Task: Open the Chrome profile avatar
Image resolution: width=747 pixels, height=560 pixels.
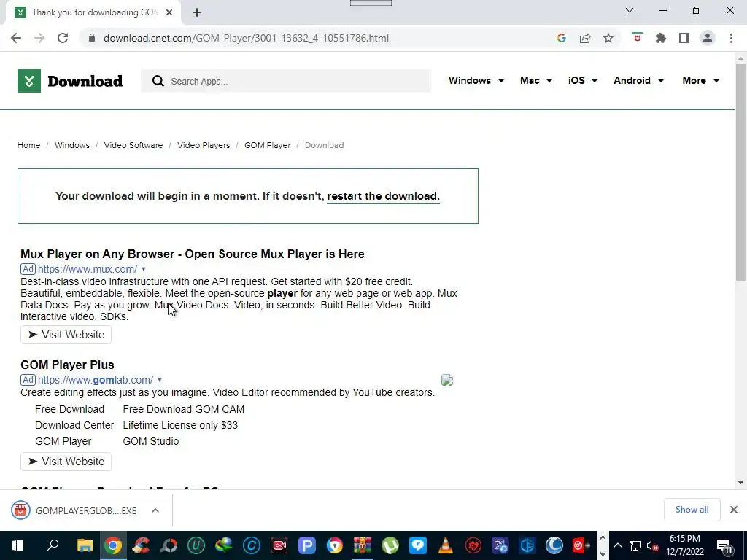Action: pyautogui.click(x=708, y=38)
